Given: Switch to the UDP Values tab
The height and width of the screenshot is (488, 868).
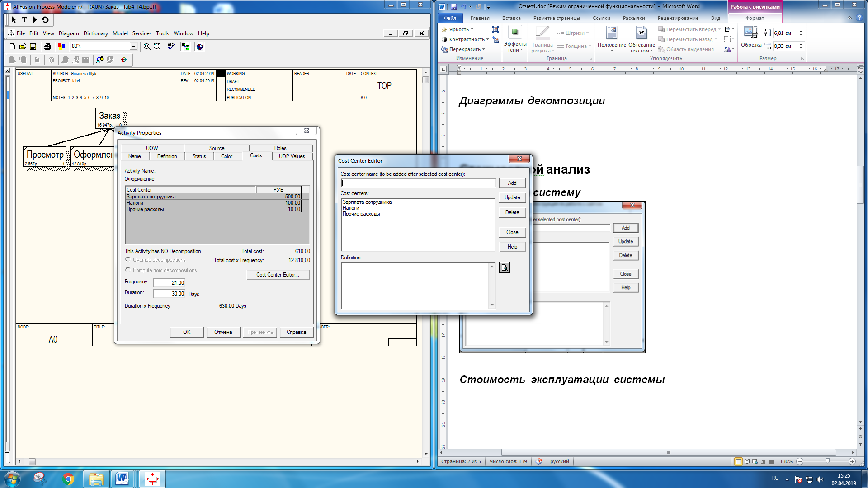Looking at the screenshot, I should pos(292,156).
